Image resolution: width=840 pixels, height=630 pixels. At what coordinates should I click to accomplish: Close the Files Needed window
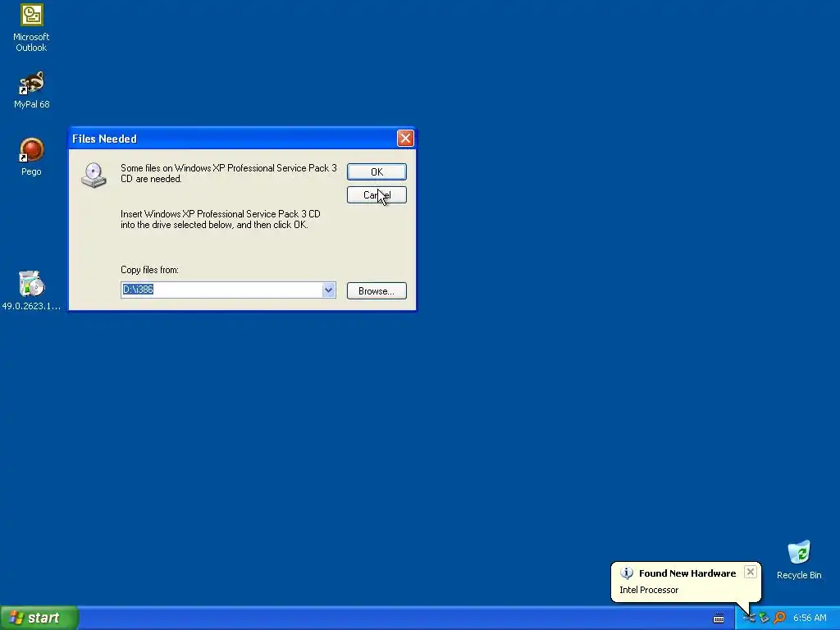click(x=405, y=139)
